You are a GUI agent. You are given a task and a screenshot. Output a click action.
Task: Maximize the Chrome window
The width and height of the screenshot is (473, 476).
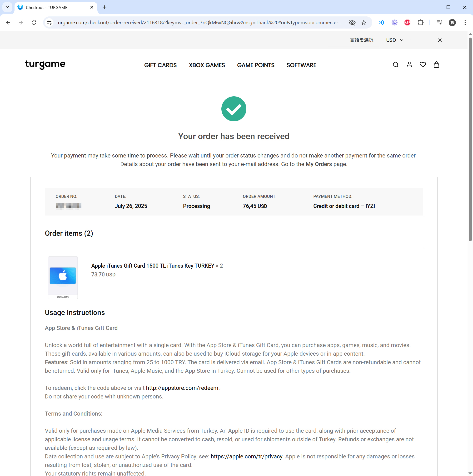[448, 7]
